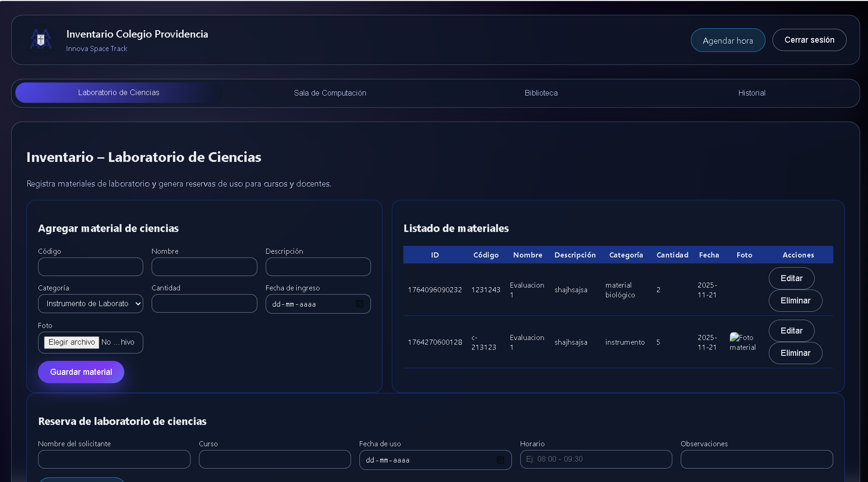Screen dimensions: 868x482
Task: Click the Nombre del solicitante field
Action: point(114,459)
